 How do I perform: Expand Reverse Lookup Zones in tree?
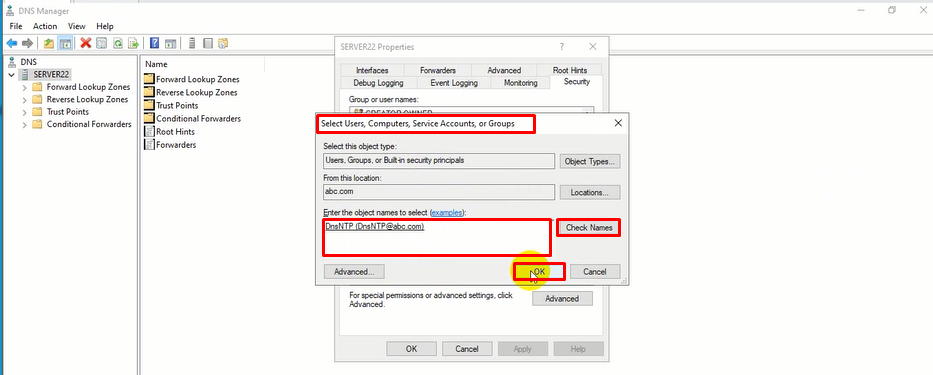(24, 99)
